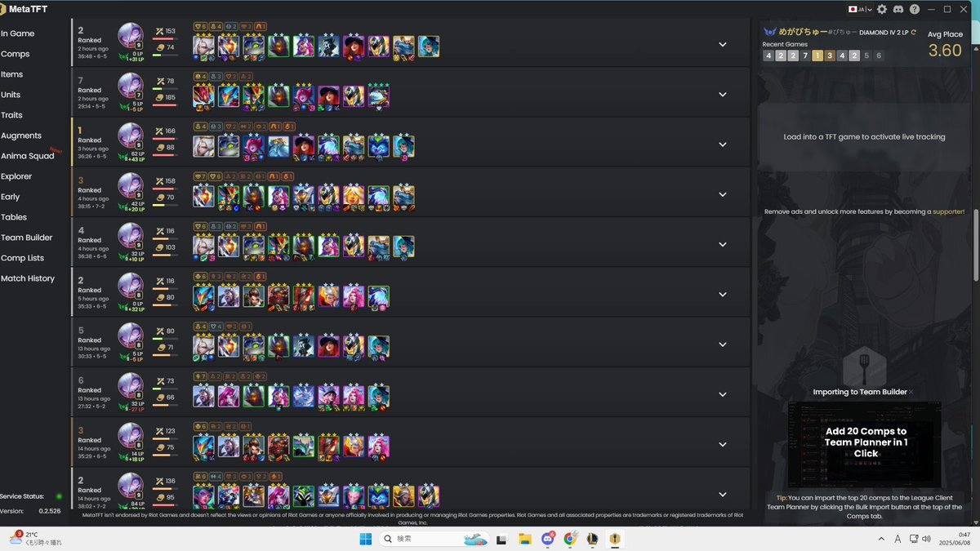The image size is (980, 551).
Task: Open Anima Squad in the sidebar
Action: click(x=28, y=156)
